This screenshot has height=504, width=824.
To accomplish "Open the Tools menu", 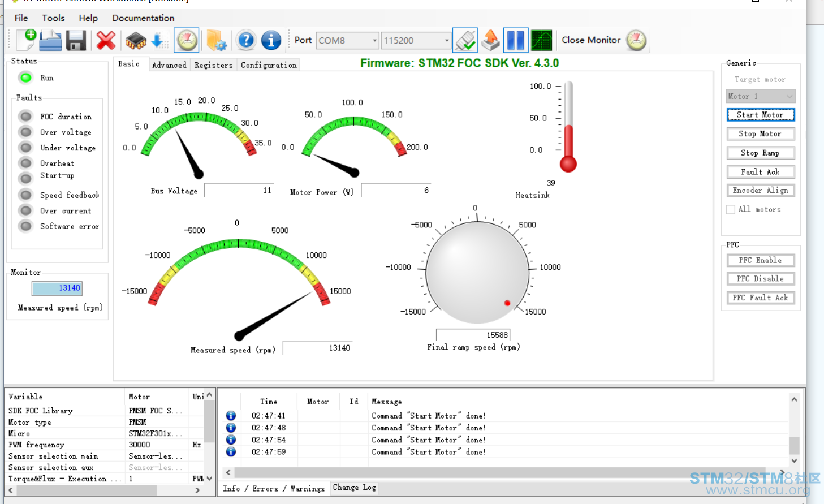I will [x=54, y=18].
